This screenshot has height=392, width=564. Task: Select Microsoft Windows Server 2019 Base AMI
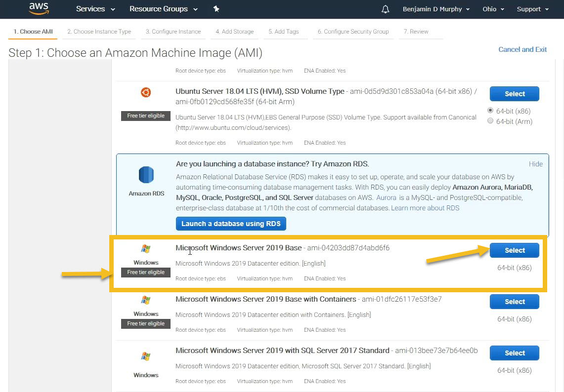pyautogui.click(x=515, y=250)
